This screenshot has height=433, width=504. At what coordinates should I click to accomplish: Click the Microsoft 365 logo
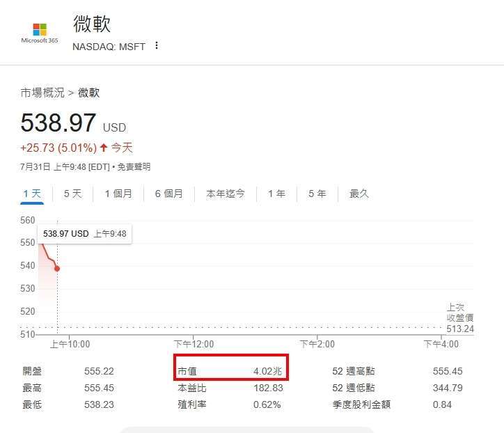40,33
